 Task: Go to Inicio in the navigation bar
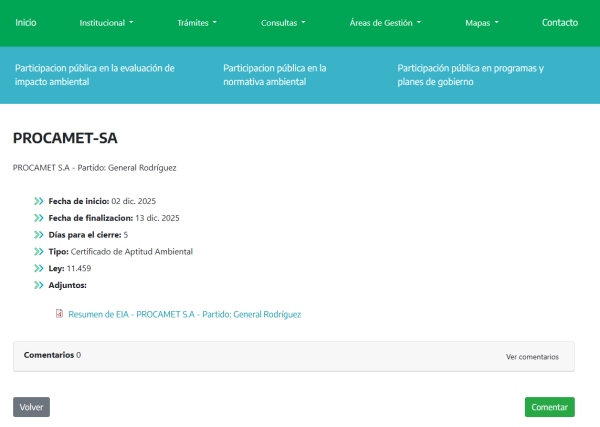click(x=26, y=22)
